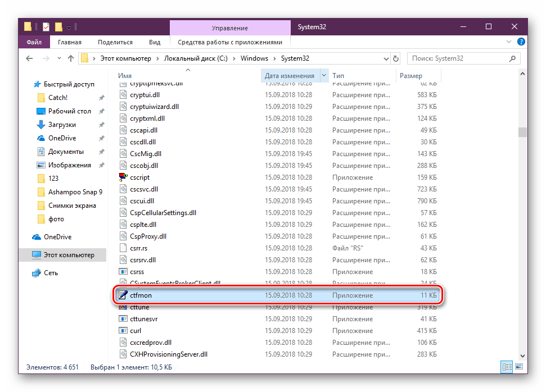Expand the ribbon with the chevron
This screenshot has height=392, width=546.
click(511, 42)
